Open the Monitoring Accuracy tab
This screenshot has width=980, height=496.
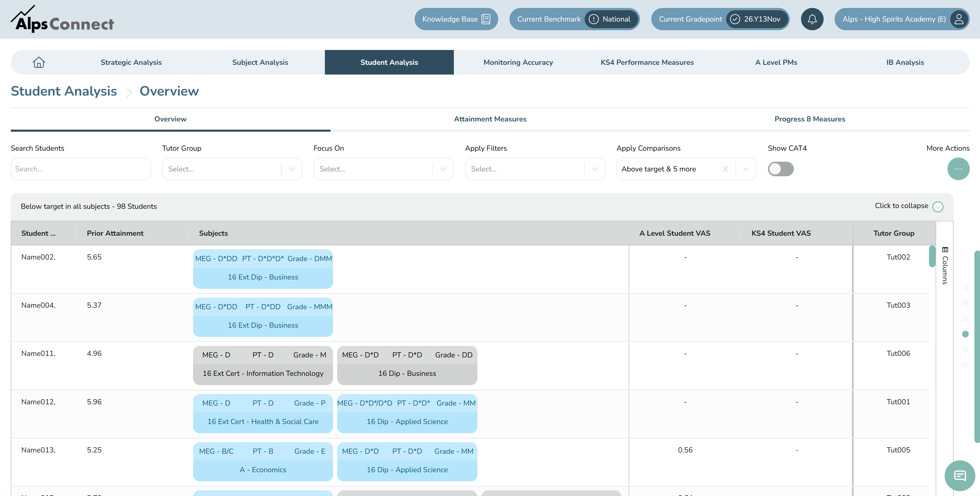518,62
